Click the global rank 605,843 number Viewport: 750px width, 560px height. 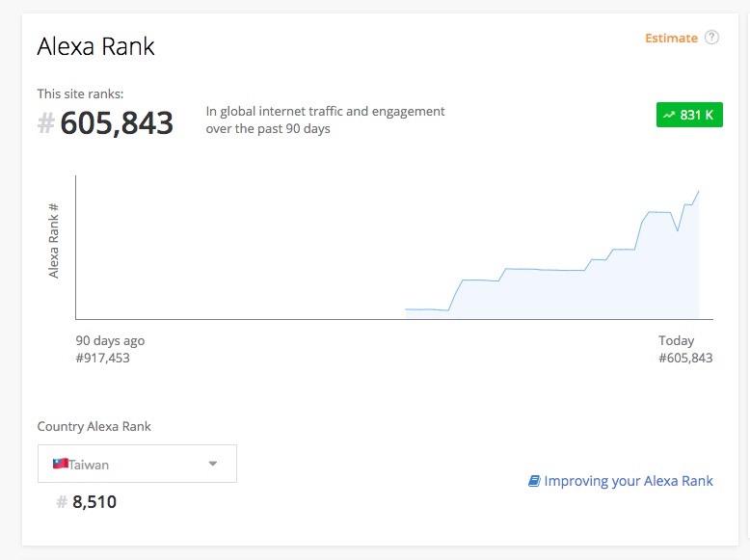pos(117,123)
